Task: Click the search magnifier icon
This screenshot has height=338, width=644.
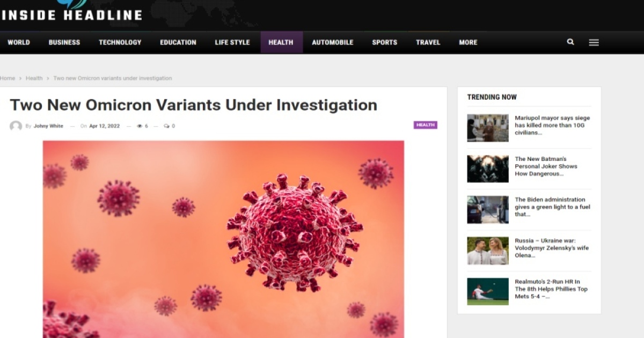Action: tap(570, 42)
